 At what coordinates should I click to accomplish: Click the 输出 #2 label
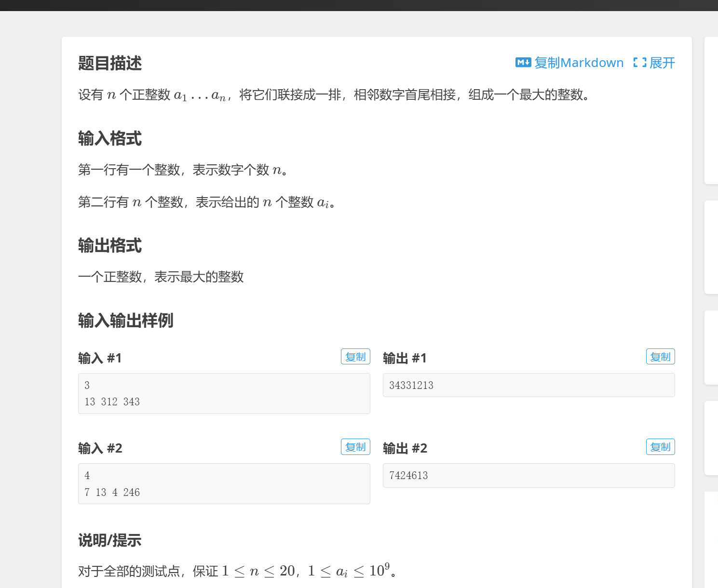(x=405, y=448)
